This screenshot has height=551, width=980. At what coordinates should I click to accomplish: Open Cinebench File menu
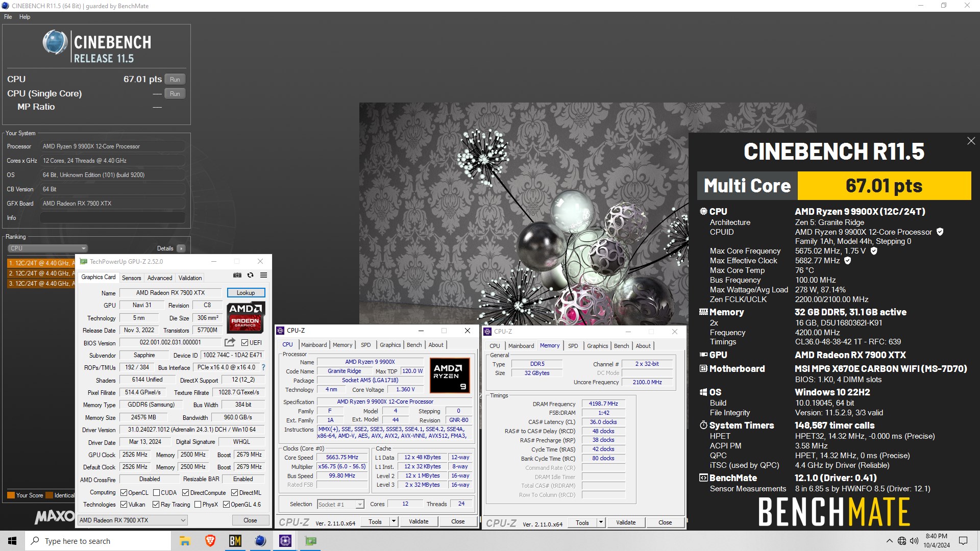pos(8,17)
